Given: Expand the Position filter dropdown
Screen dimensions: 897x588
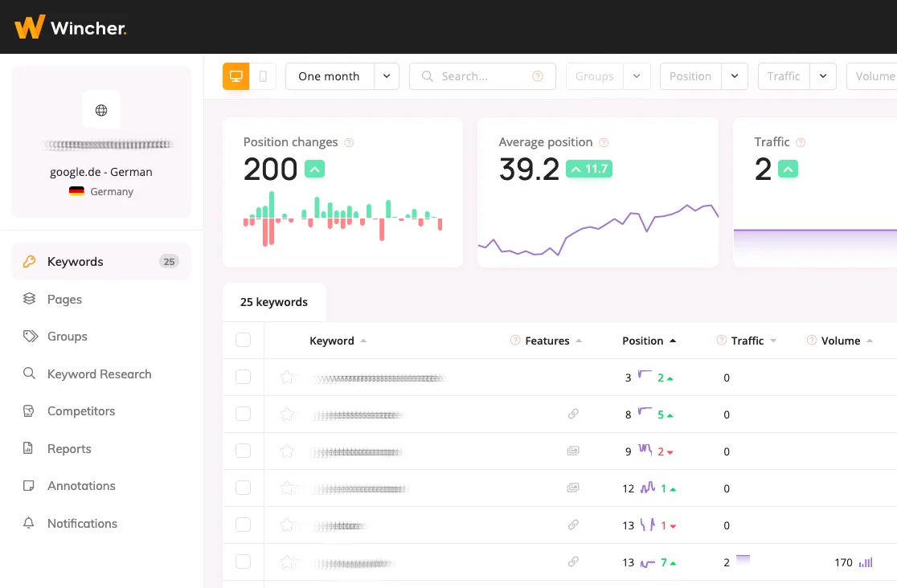Looking at the screenshot, I should tap(735, 76).
